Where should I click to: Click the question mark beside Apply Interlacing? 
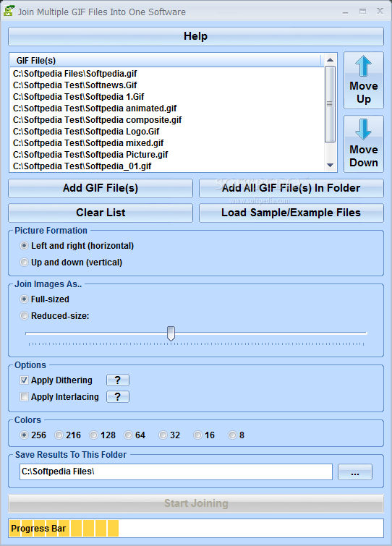[118, 396]
